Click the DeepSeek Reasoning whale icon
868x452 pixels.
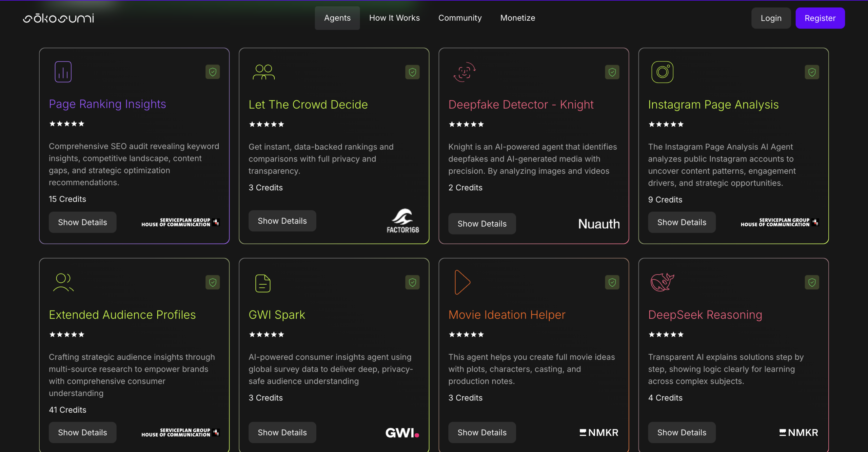click(662, 282)
